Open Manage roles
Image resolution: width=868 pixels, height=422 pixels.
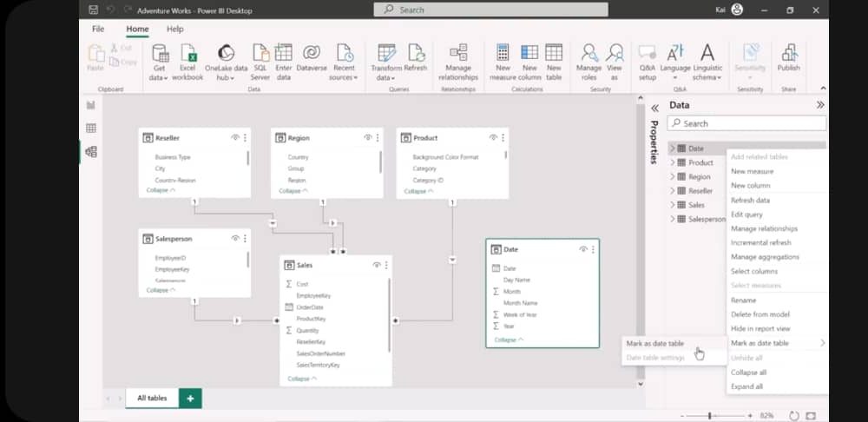589,63
